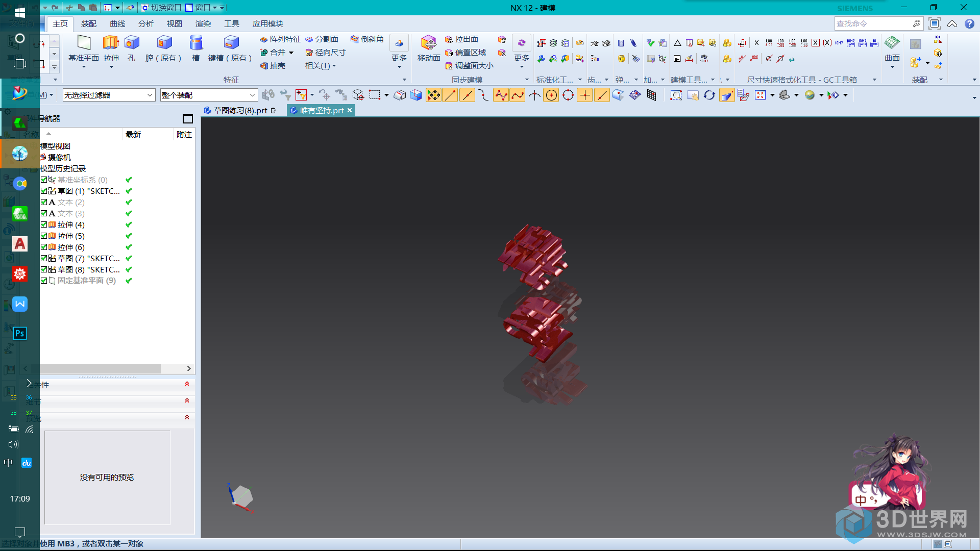This screenshot has width=980, height=551.
Task: Click the 调整面大小 resize face tool
Action: (469, 66)
